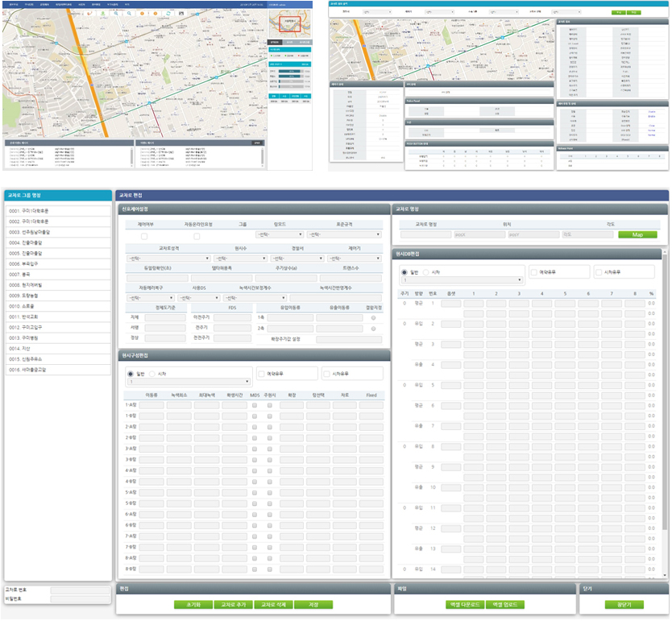Toggle the 자동온라인요청 checkbox
This screenshot has height=621, width=672.
coord(197,237)
